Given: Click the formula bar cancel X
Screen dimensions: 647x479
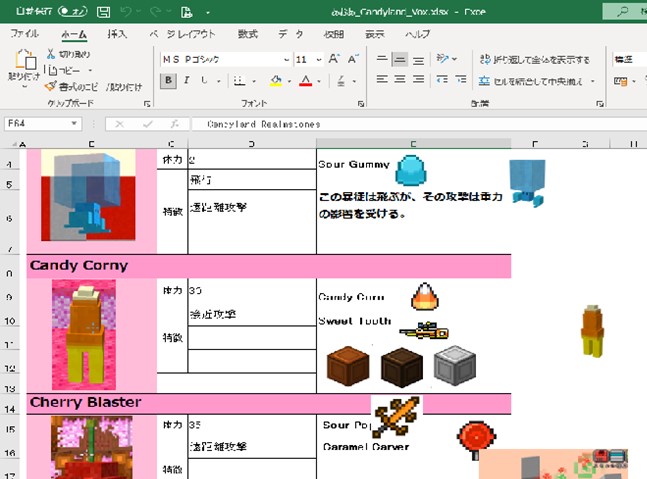Looking at the screenshot, I should 119,124.
